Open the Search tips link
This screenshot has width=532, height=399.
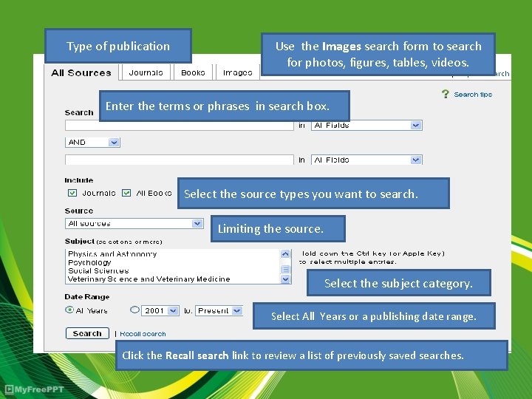[x=473, y=95]
